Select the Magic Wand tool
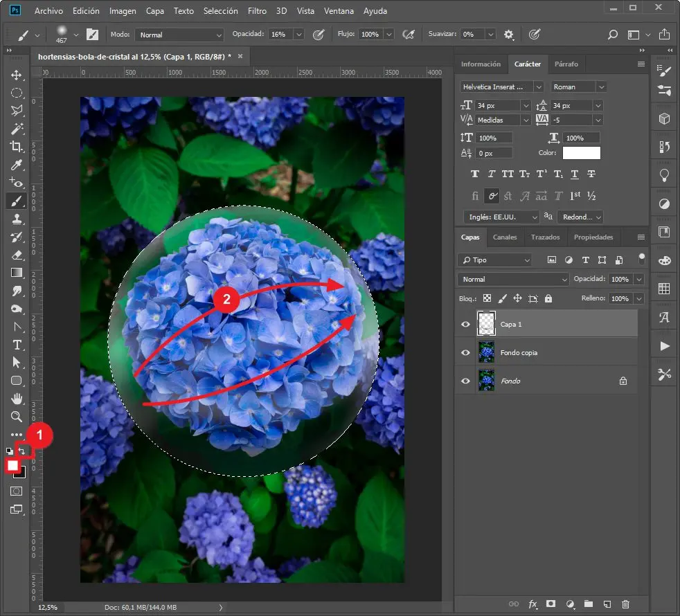The height and width of the screenshot is (616, 680). point(17,129)
